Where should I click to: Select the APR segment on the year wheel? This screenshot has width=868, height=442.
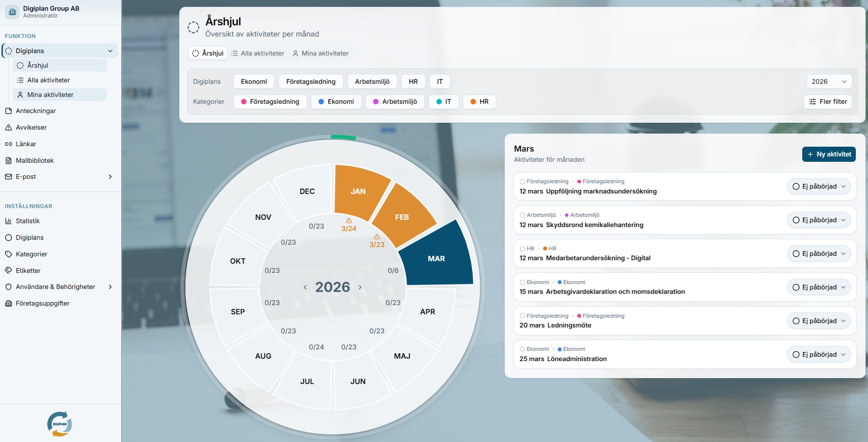[x=427, y=312]
